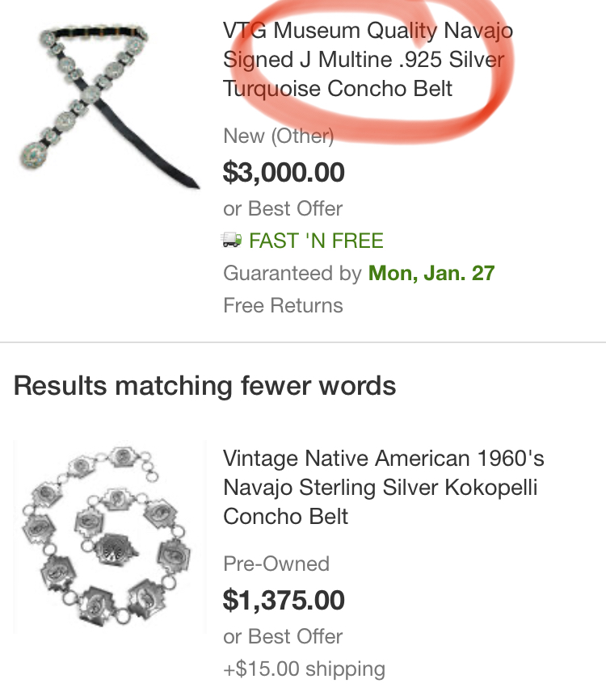Click the $3,000.00 price
606x700 pixels.
coord(284,172)
